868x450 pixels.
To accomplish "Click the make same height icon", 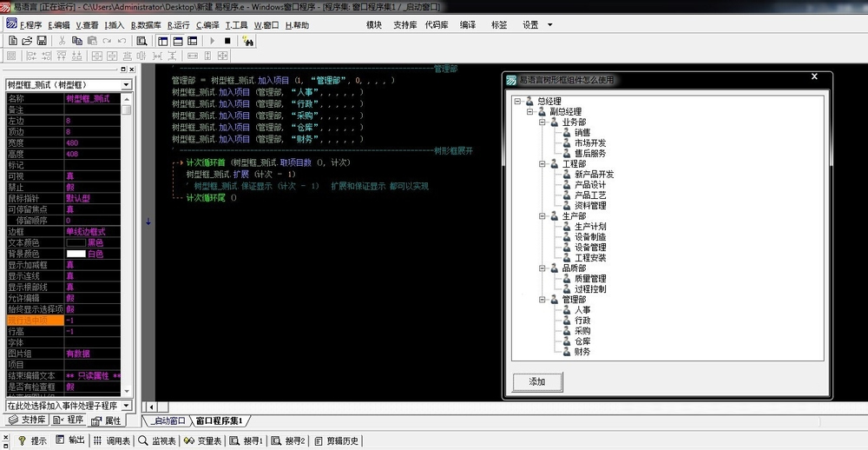I will (x=207, y=56).
